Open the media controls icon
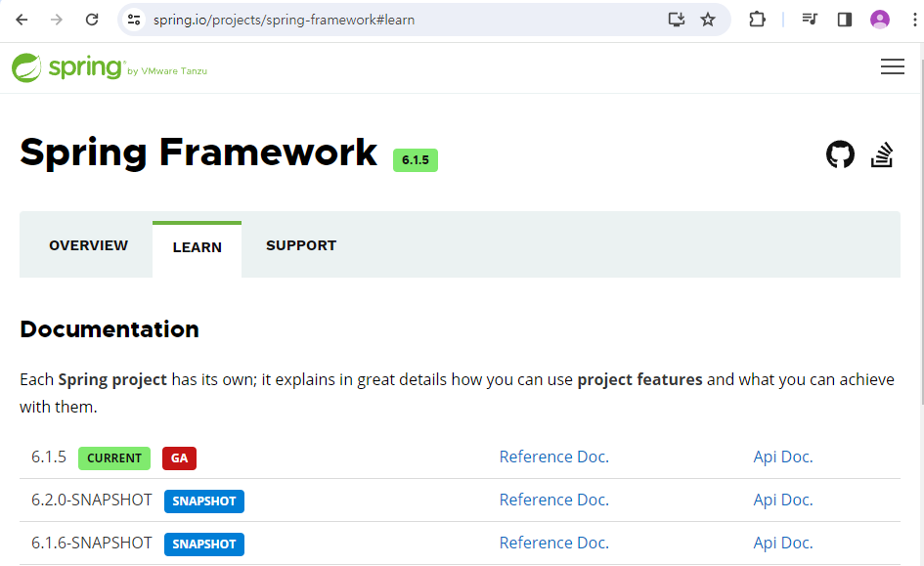The image size is (924, 566). click(810, 20)
